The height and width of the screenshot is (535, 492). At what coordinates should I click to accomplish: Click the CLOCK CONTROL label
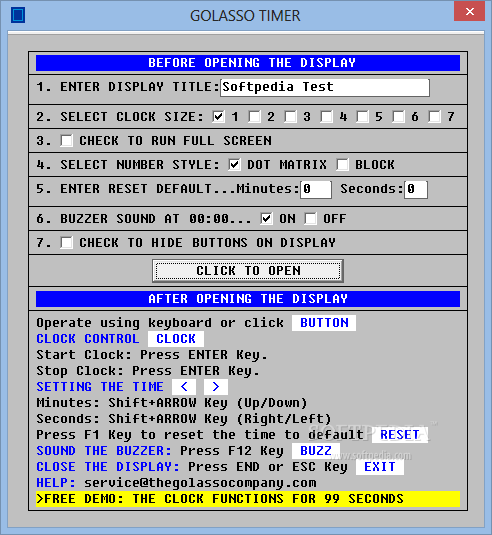pos(88,339)
